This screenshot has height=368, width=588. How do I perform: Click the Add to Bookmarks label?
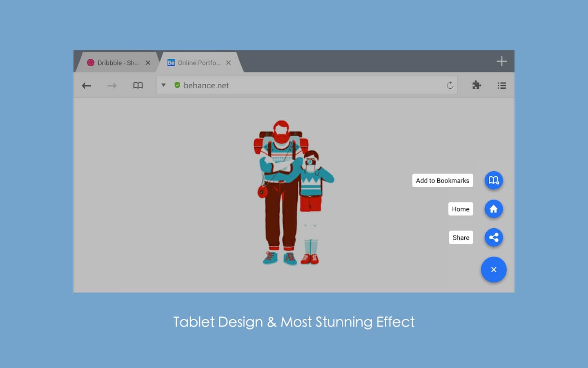(x=442, y=180)
